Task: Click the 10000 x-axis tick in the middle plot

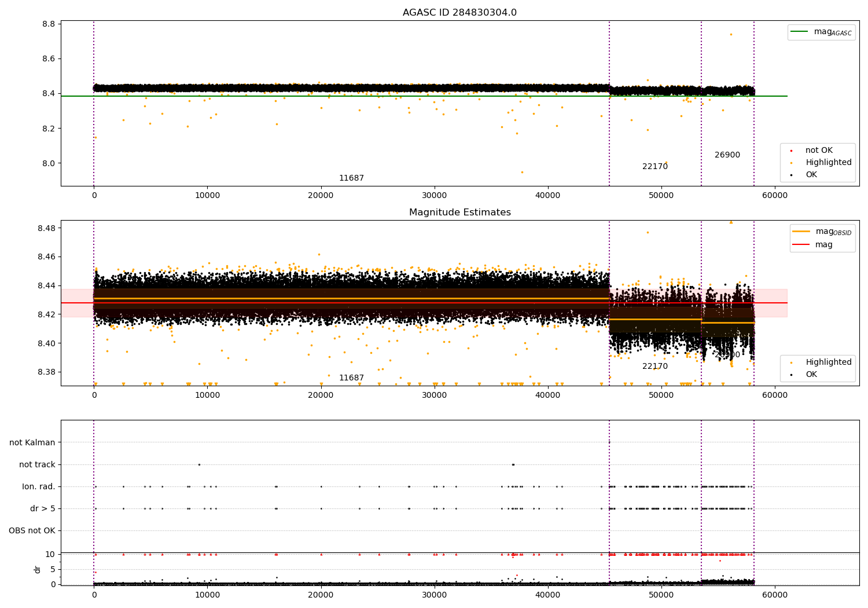Action: tap(207, 395)
